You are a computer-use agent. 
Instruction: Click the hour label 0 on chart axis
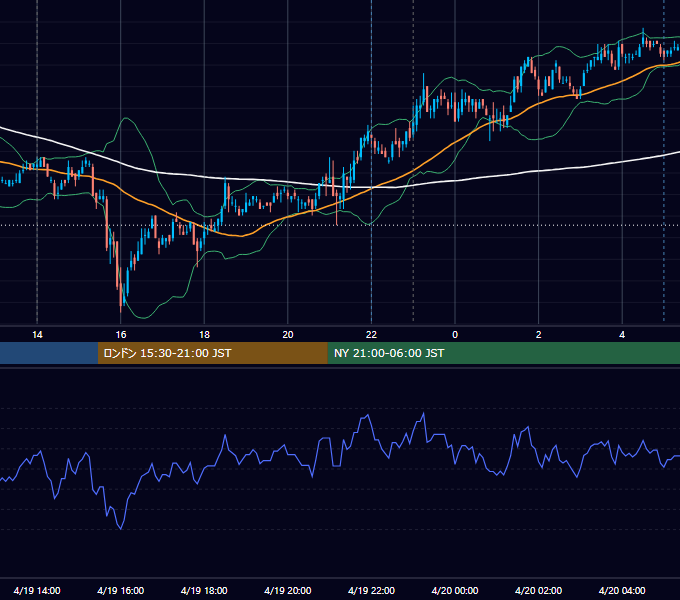tap(455, 335)
